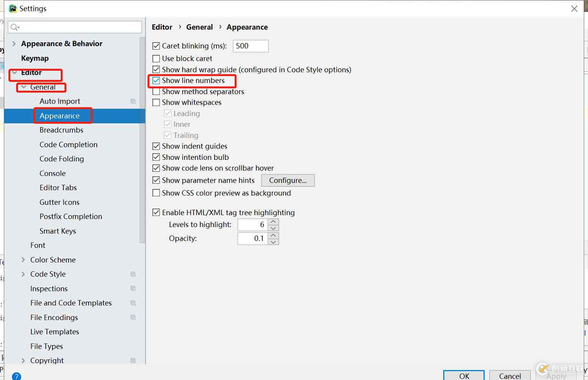Expand the Appearance & Behavior section
Image resolution: width=588 pixels, height=380 pixels.
tap(14, 43)
